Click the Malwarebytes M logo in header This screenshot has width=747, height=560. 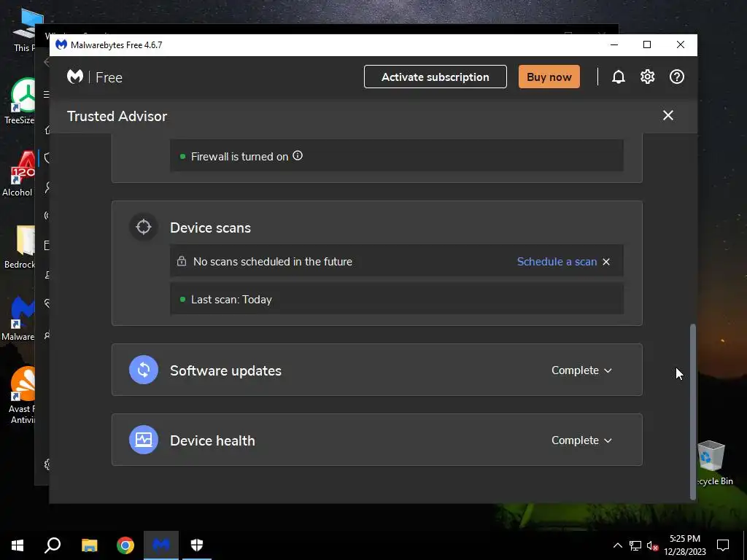[x=75, y=77]
